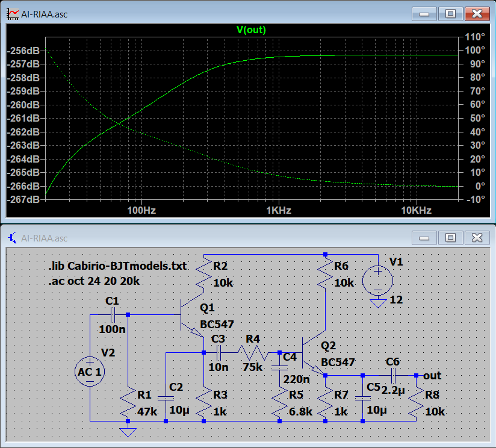496x448 pixels.
Task: Click the -267dB magnitude axis label
Action: coord(23,200)
